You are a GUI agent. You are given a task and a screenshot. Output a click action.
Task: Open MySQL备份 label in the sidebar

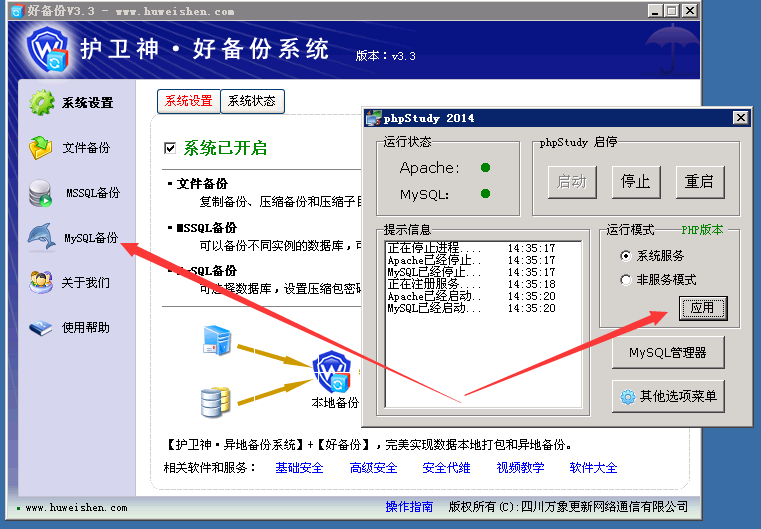[91, 238]
